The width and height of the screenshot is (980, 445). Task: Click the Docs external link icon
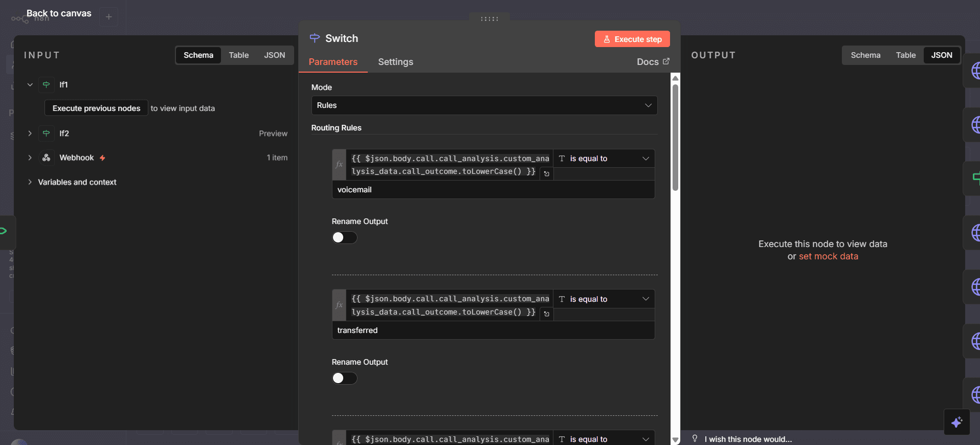666,61
